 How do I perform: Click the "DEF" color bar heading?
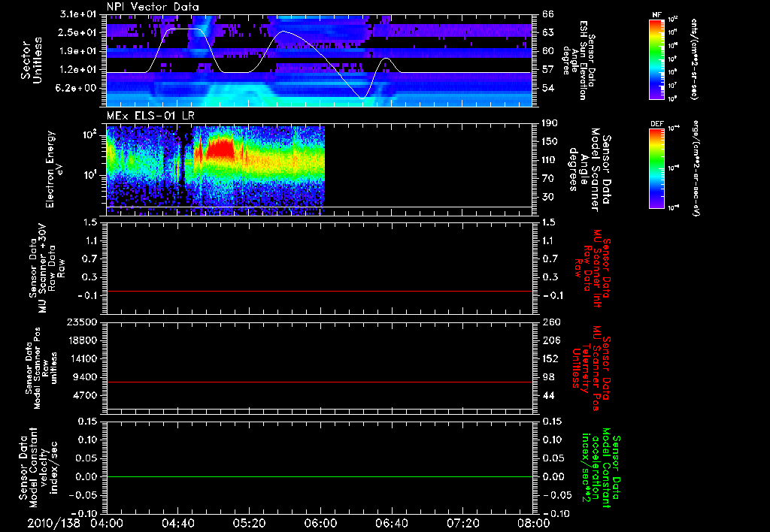point(657,124)
